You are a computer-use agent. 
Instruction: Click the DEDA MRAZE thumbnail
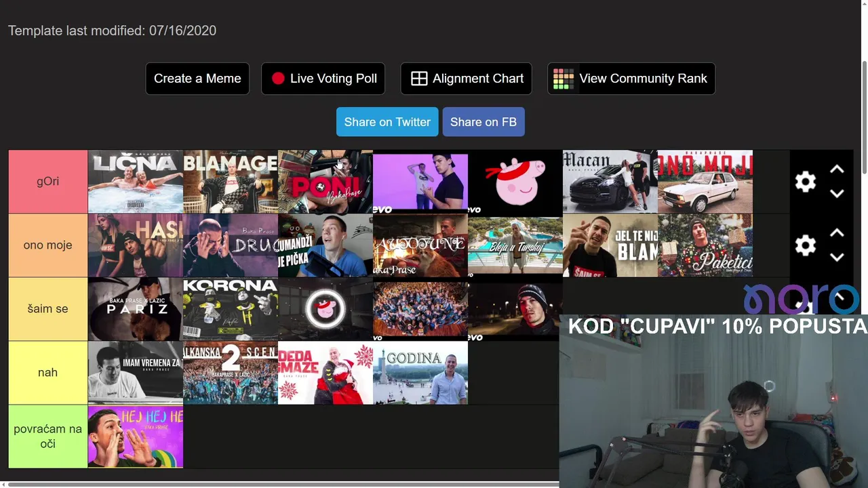[x=325, y=373]
